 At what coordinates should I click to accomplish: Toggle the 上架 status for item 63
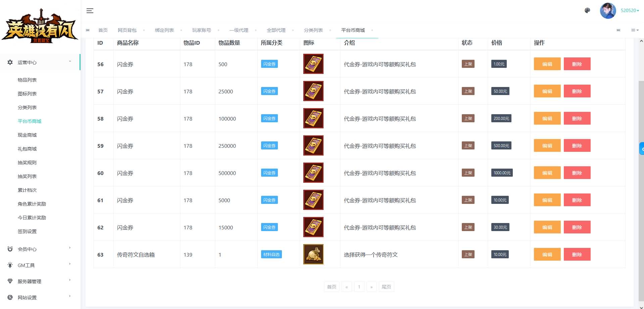468,255
